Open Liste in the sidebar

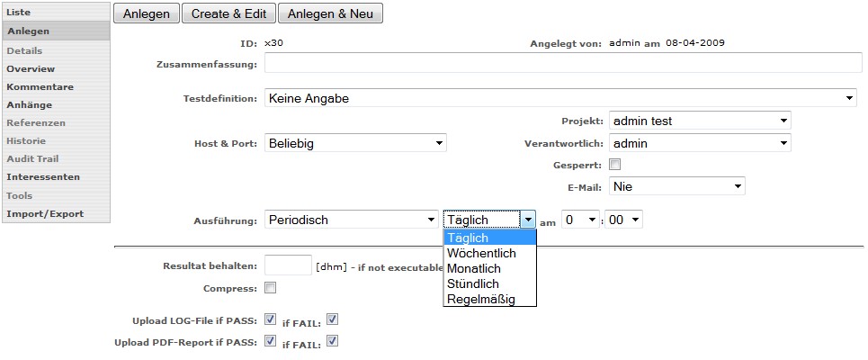click(x=19, y=12)
